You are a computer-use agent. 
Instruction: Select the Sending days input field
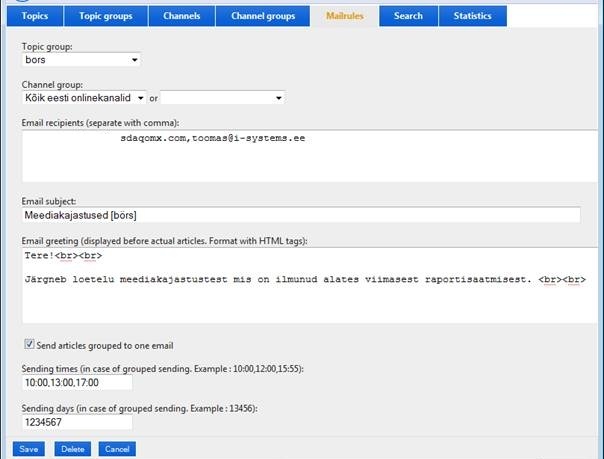77,422
